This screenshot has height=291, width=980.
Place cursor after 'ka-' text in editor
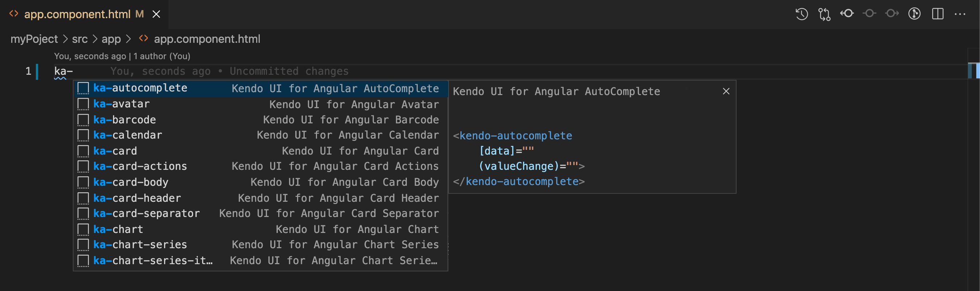click(x=74, y=71)
